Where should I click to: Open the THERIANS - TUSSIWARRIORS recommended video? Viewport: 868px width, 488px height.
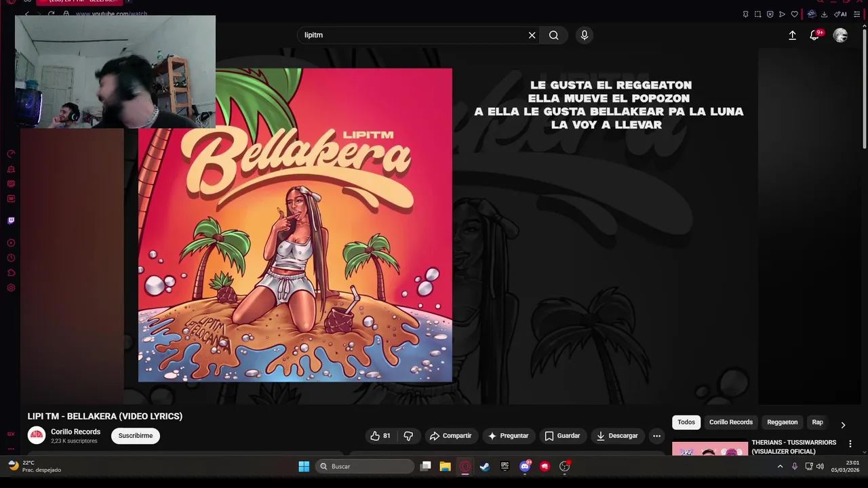click(793, 447)
